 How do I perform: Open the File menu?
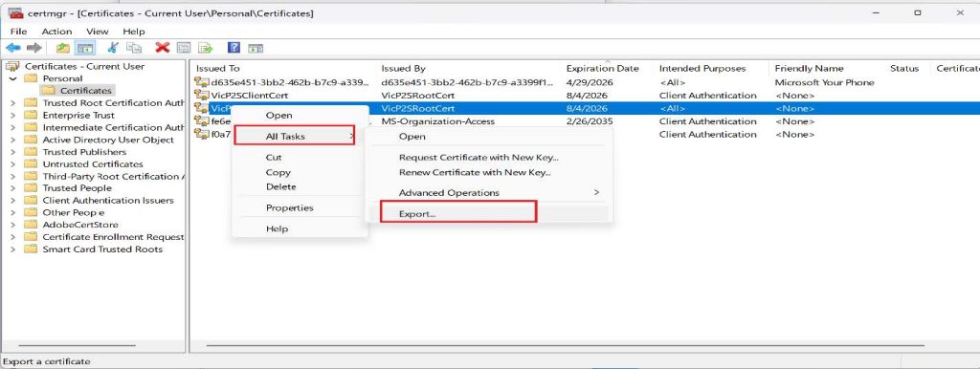tap(18, 32)
